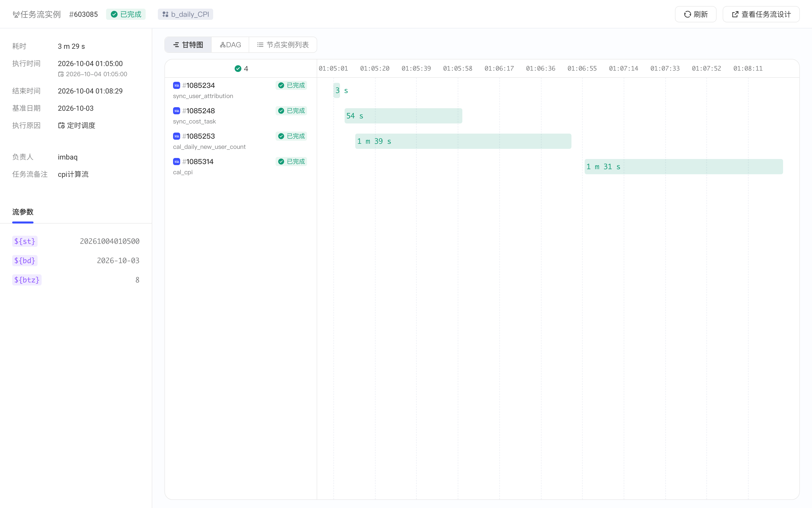This screenshot has height=508, width=812.
Task: Open node instance #1085314
Action: point(198,162)
